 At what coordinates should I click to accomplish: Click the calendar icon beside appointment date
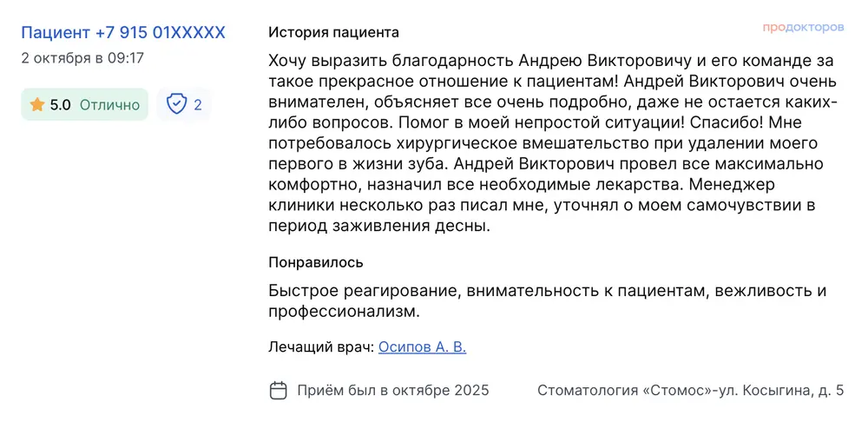[x=279, y=390]
